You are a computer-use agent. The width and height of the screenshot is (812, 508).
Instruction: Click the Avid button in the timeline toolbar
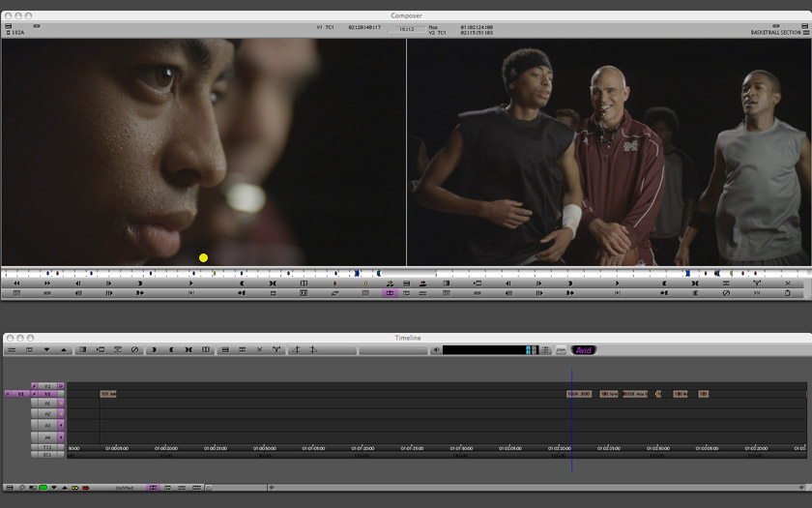(x=584, y=350)
